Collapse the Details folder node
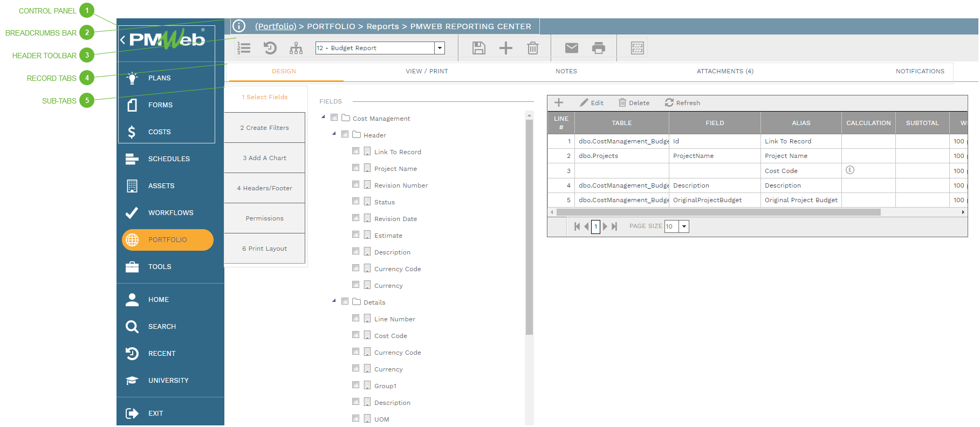Image resolution: width=980 pixels, height=427 pixels. 334,301
